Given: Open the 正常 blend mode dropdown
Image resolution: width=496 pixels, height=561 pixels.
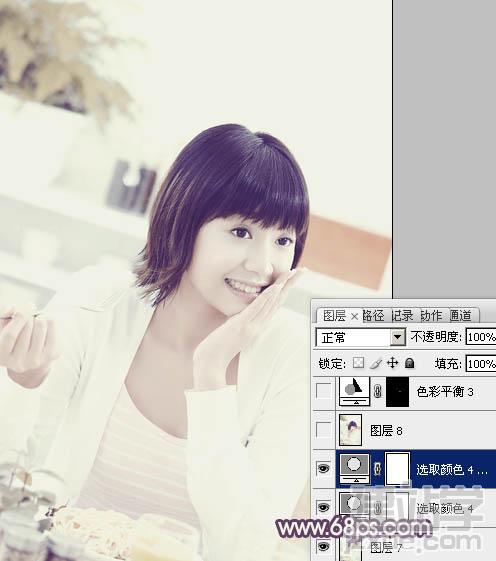Looking at the screenshot, I should pyautogui.click(x=360, y=337).
